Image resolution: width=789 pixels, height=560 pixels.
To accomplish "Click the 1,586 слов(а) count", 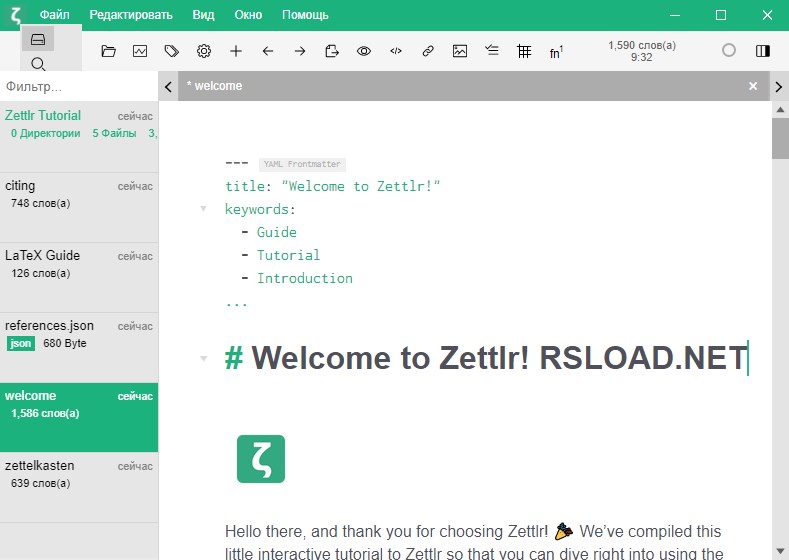I will (x=45, y=413).
